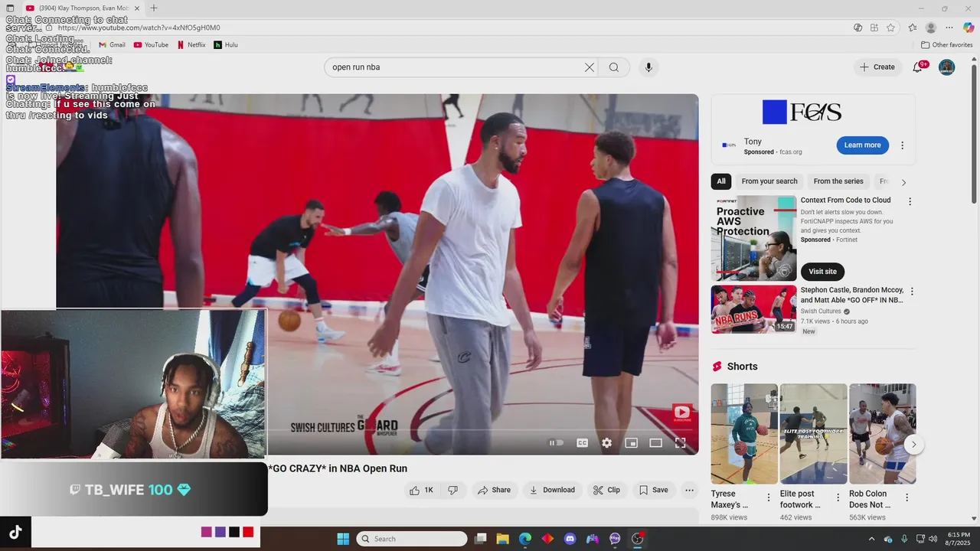Viewport: 980px width, 551px height.
Task: Select the 'All' filter chip
Action: [x=721, y=181]
